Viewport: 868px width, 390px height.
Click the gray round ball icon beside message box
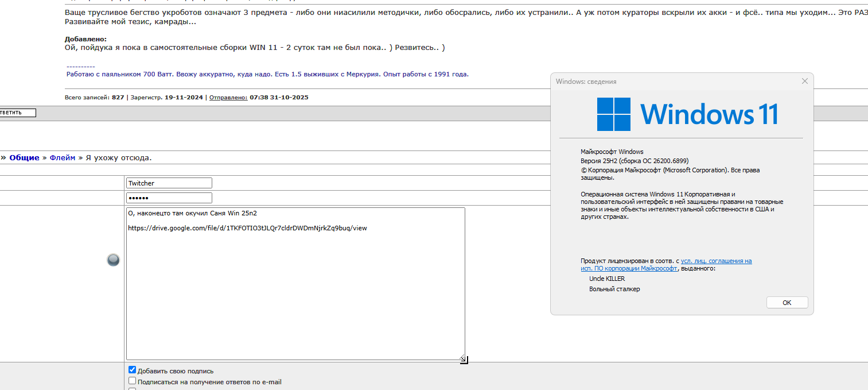pyautogui.click(x=113, y=260)
